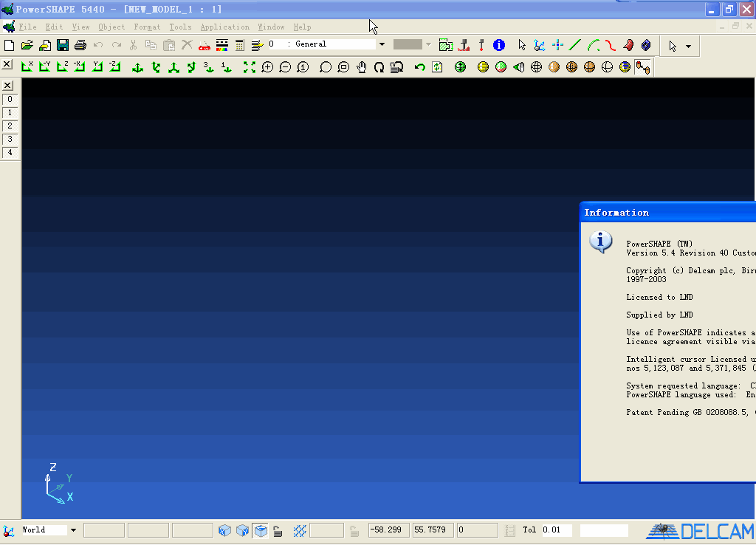
Task: Select the Pan hand tool
Action: [362, 67]
